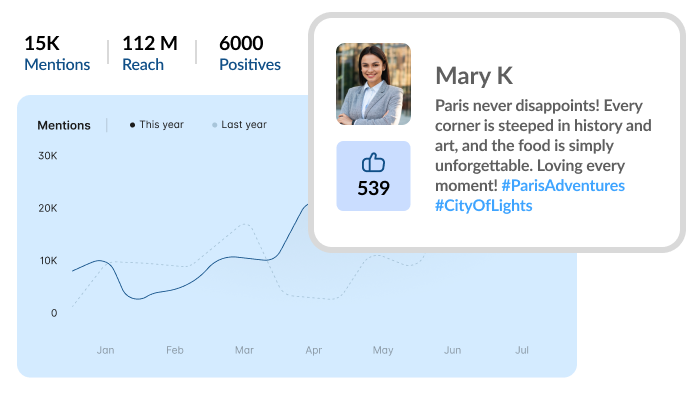Click the Jun month label
The image size is (700, 400).
point(452,351)
